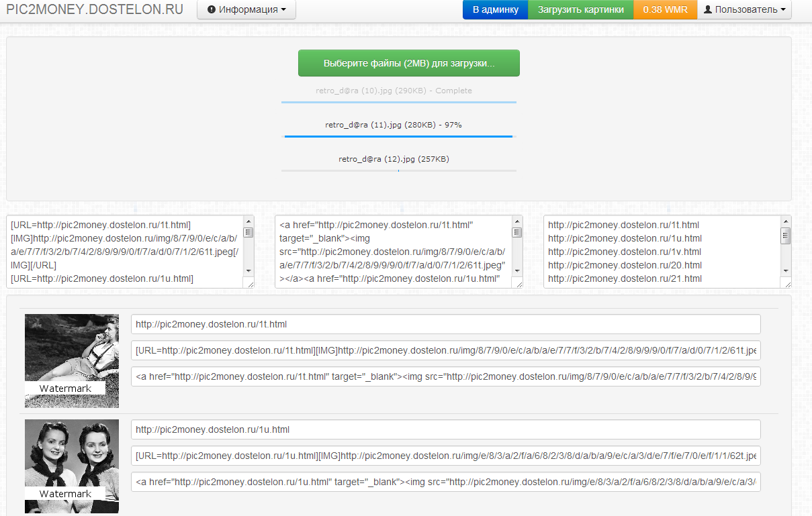812x516 pixels.
Task: Click thumbnail of woman lying on grass
Action: [x=72, y=360]
